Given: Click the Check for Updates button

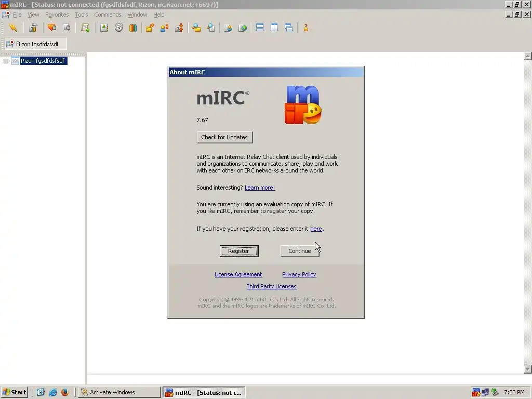Looking at the screenshot, I should coord(224,137).
